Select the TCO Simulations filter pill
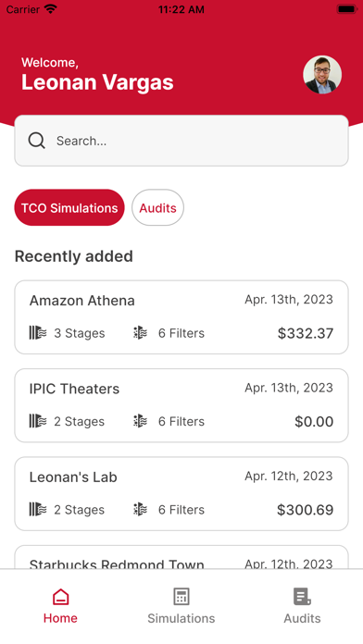This screenshot has height=644, width=363. (69, 207)
